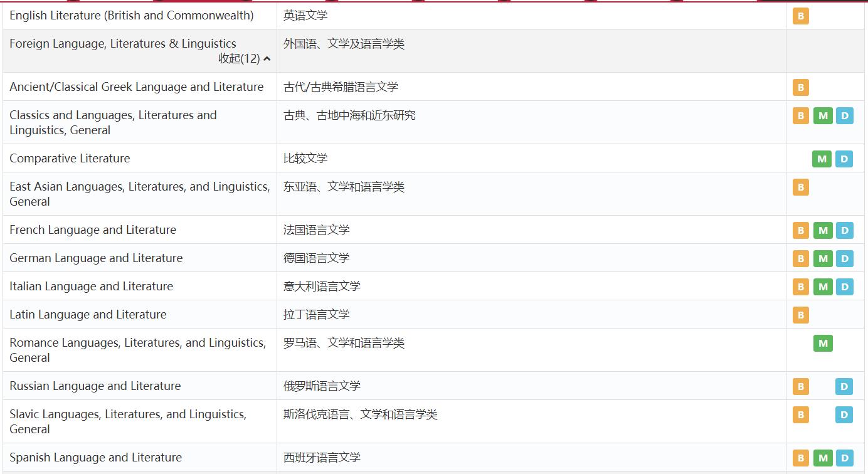Select Foreign Language, Literatures & Linguistics heading

coord(123,43)
